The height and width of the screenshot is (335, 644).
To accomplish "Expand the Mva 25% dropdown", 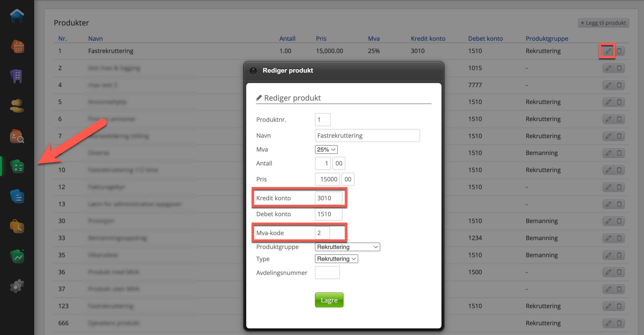I will click(326, 150).
